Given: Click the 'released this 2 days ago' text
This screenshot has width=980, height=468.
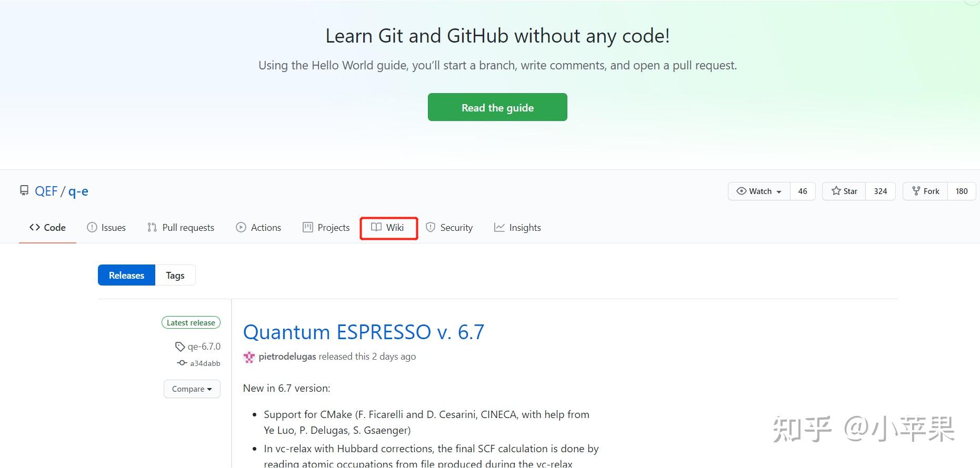Looking at the screenshot, I should pyautogui.click(x=367, y=357).
